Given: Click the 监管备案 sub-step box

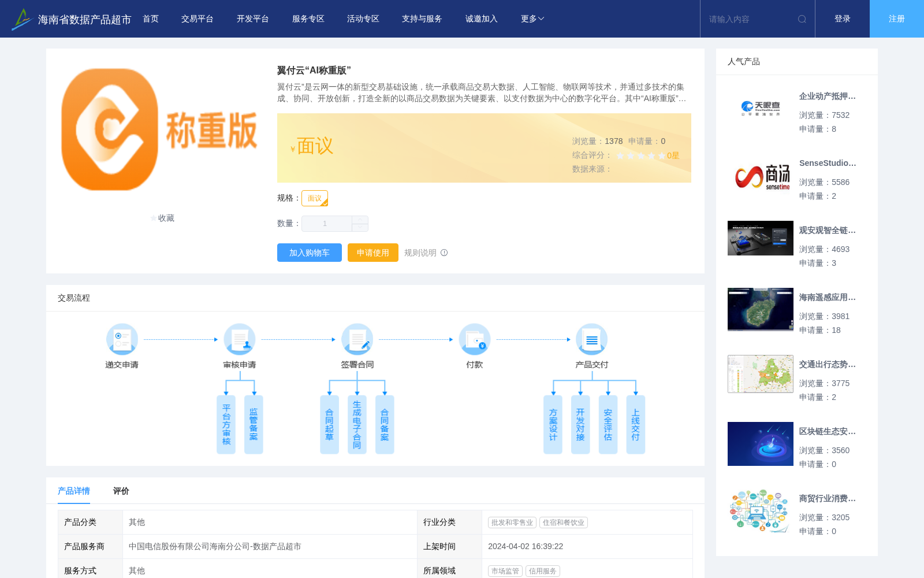Looking at the screenshot, I should 254,425.
